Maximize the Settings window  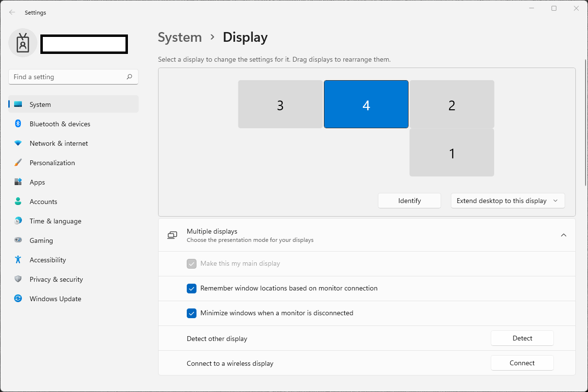(x=554, y=8)
